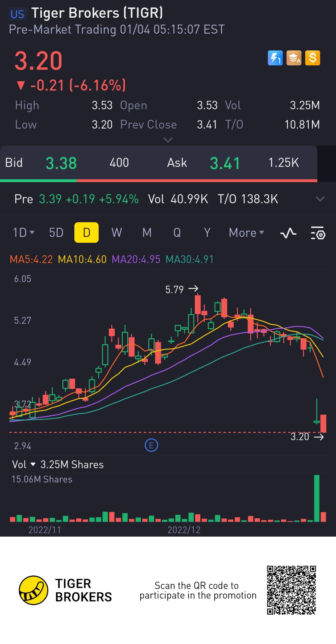Tap the Vol 3.25M value
This screenshot has width=336, height=644.
pyautogui.click(x=305, y=105)
